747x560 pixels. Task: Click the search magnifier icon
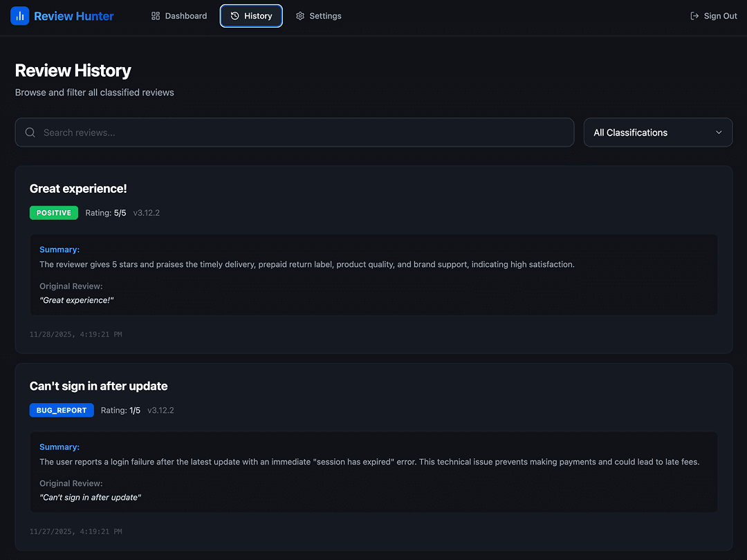30,132
